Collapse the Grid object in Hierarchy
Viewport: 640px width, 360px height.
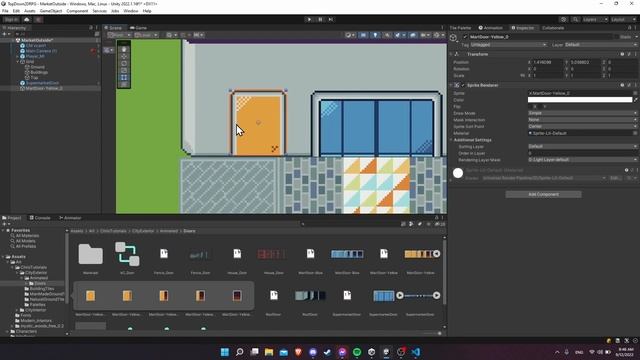pyautogui.click(x=18, y=62)
